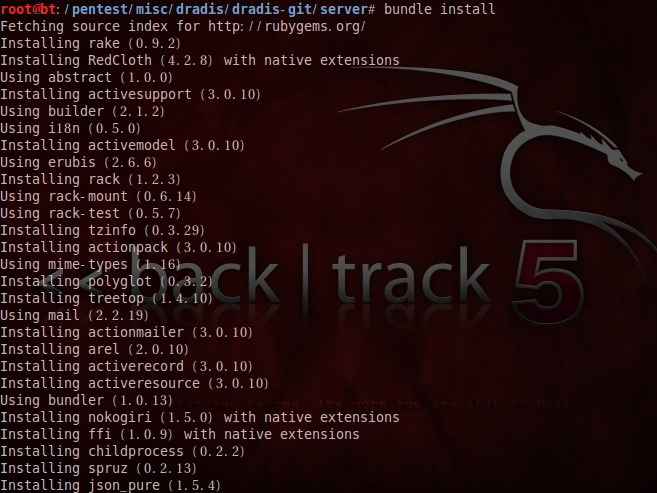
Task: Click the Using bundler (1.0.13) line
Action: click(86, 400)
